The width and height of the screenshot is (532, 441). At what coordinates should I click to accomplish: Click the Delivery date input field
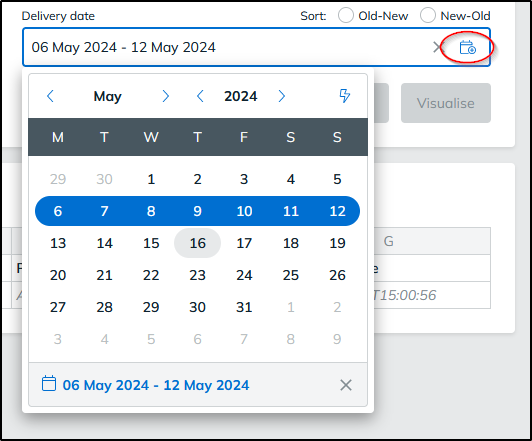256,47
